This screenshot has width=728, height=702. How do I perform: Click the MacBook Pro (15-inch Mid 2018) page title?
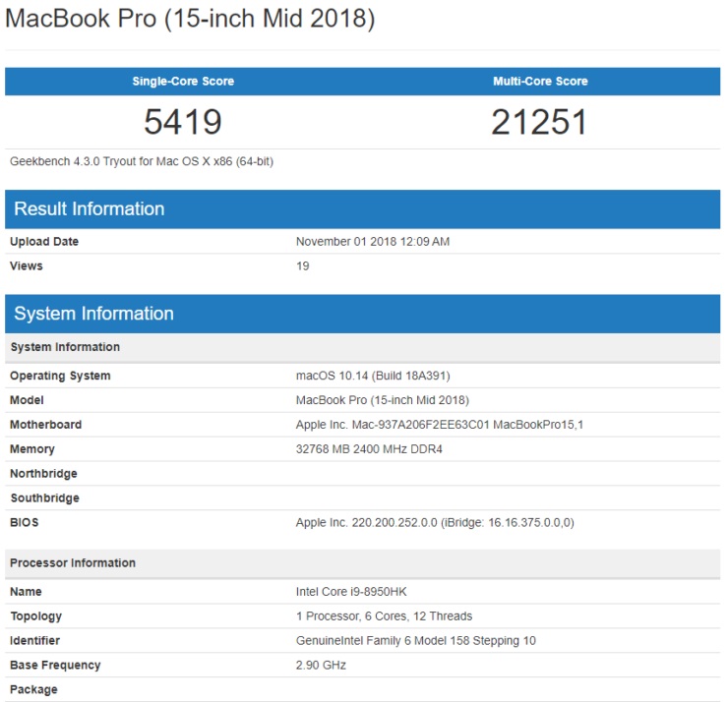190,19
